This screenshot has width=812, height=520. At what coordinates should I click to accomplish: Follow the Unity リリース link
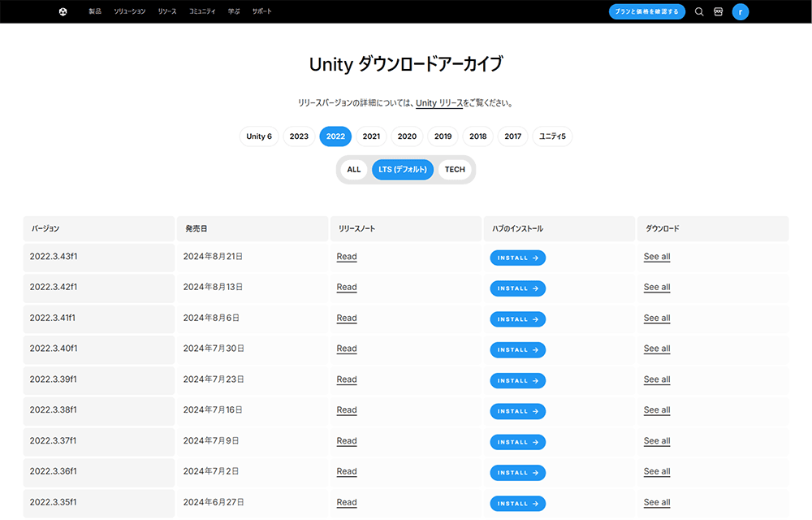tap(439, 103)
